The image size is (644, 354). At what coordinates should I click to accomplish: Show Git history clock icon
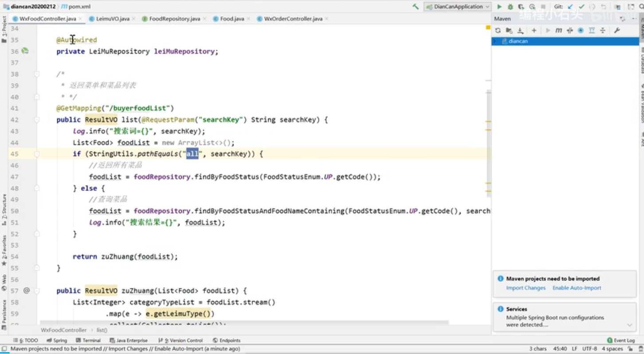592,7
